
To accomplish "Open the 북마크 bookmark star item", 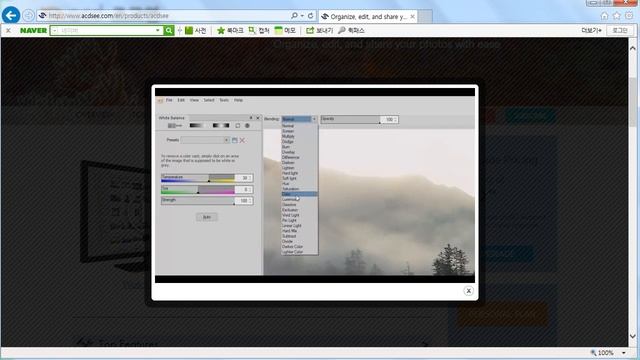I will pyautogui.click(x=230, y=30).
